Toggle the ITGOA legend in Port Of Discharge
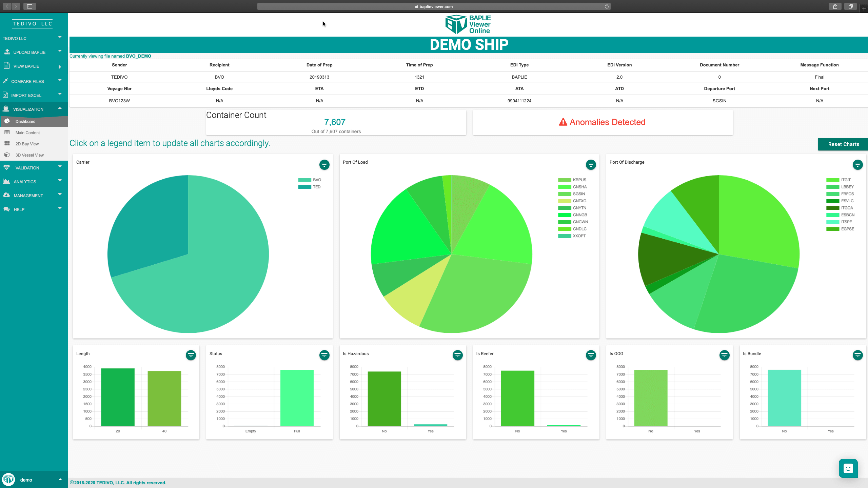 point(847,208)
